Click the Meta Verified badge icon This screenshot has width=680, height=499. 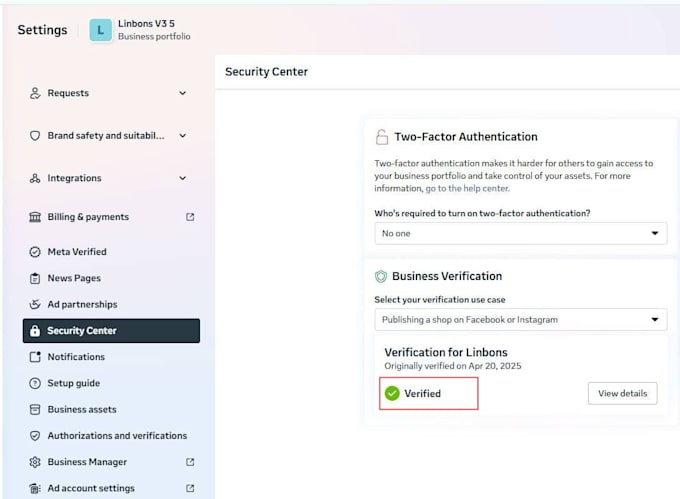35,252
